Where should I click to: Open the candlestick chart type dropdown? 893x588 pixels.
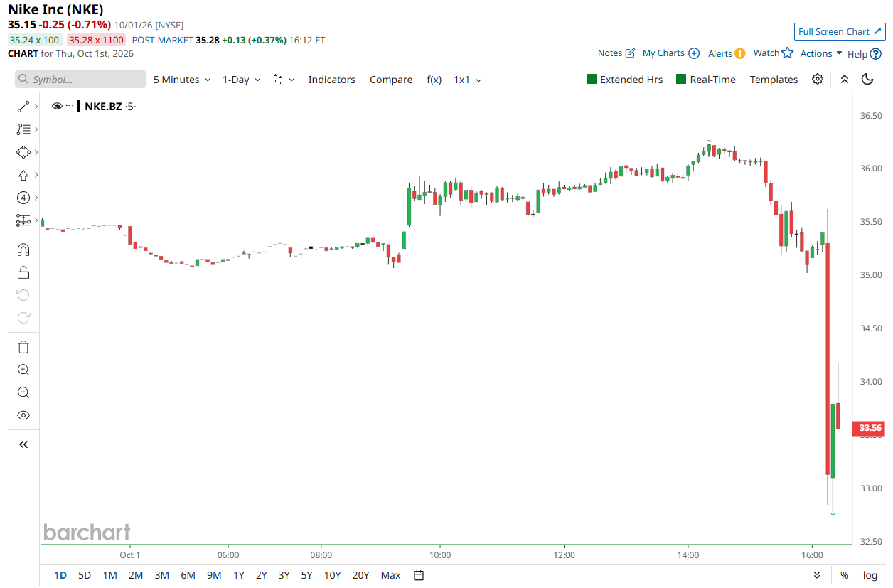(284, 80)
